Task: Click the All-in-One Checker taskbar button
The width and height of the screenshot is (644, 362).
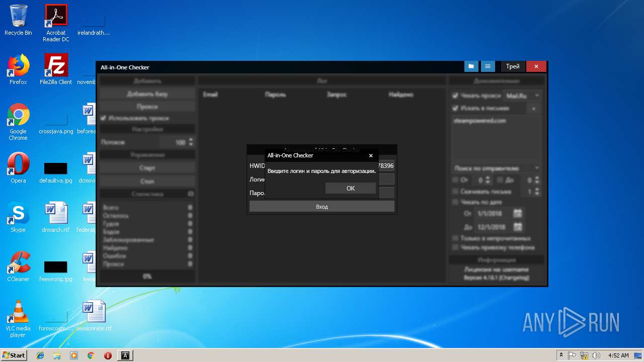Action: [x=125, y=355]
